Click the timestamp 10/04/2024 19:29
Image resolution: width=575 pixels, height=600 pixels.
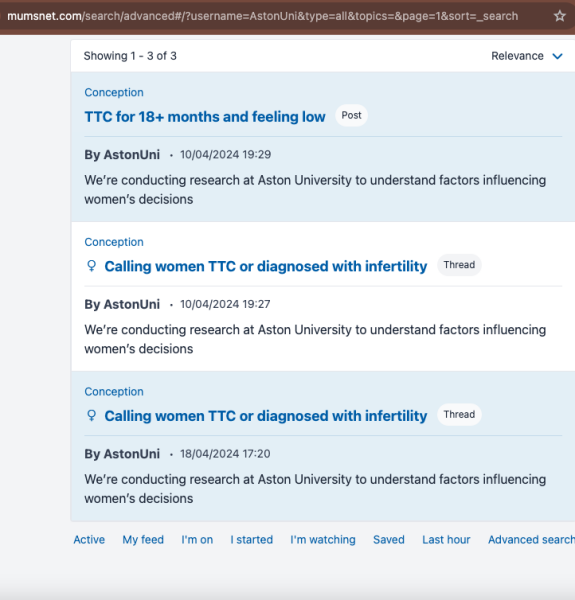(x=226, y=155)
